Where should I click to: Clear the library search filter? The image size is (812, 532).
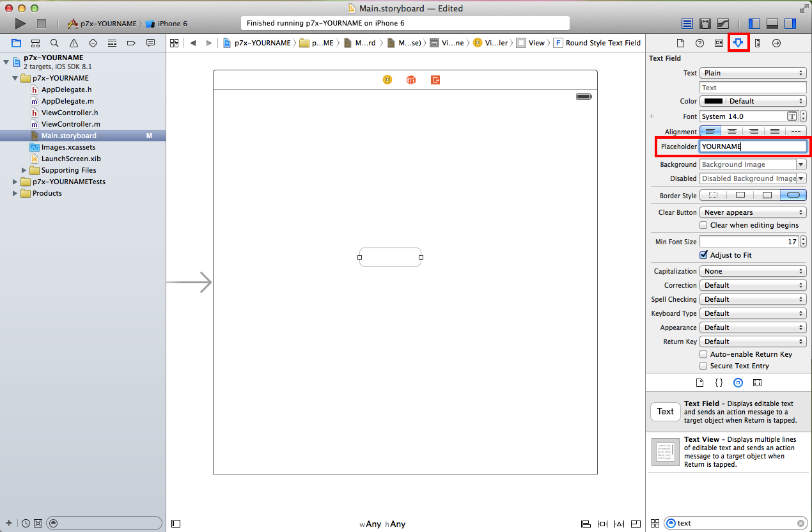coord(800,523)
